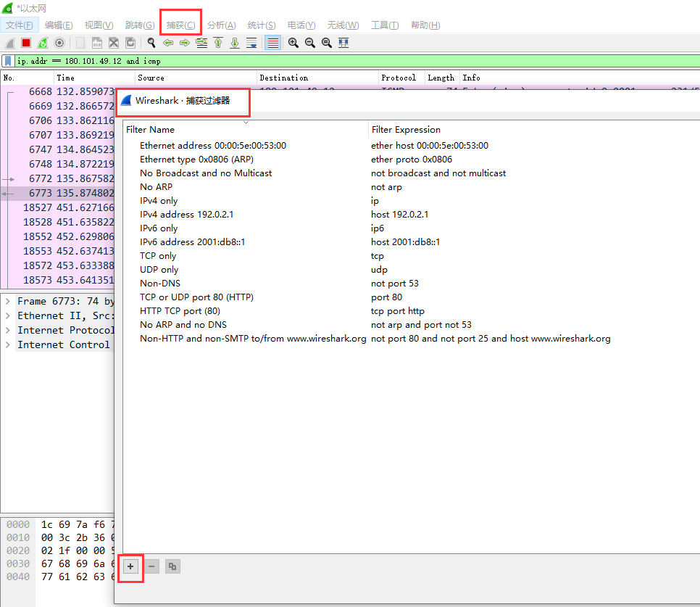
Task: Open the 无线(W) menu
Action: click(342, 25)
